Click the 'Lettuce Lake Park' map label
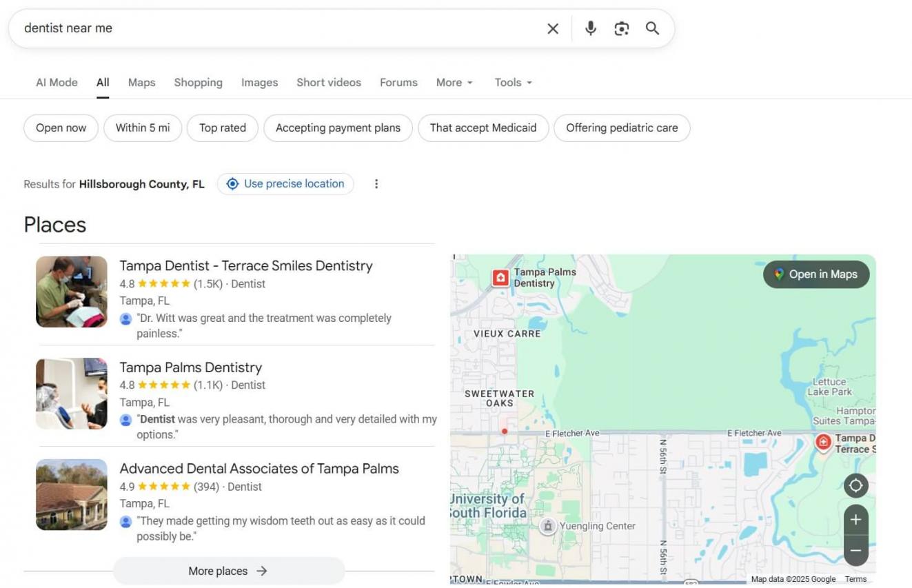 pos(829,387)
